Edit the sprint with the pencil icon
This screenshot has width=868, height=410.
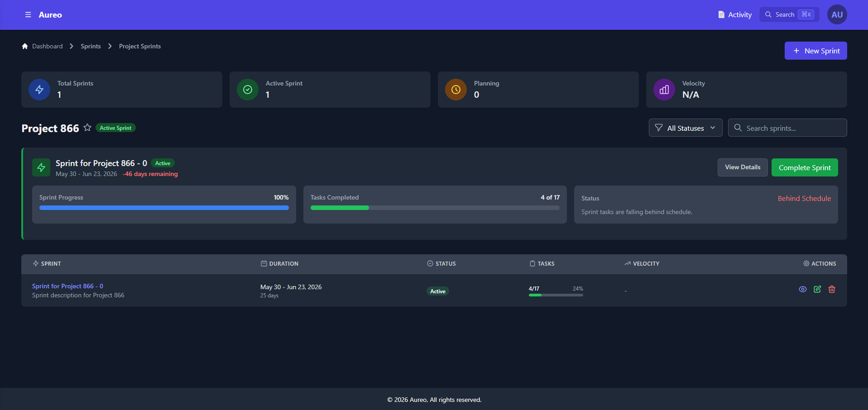point(817,290)
